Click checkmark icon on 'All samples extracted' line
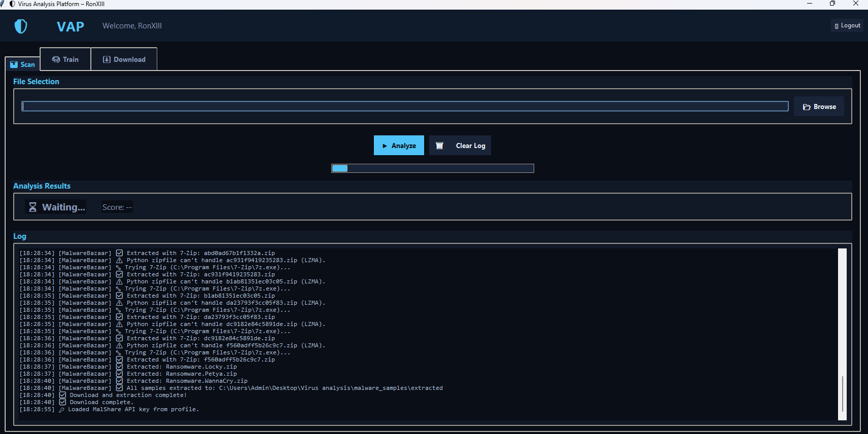The height and width of the screenshot is (434, 868). pyautogui.click(x=119, y=388)
